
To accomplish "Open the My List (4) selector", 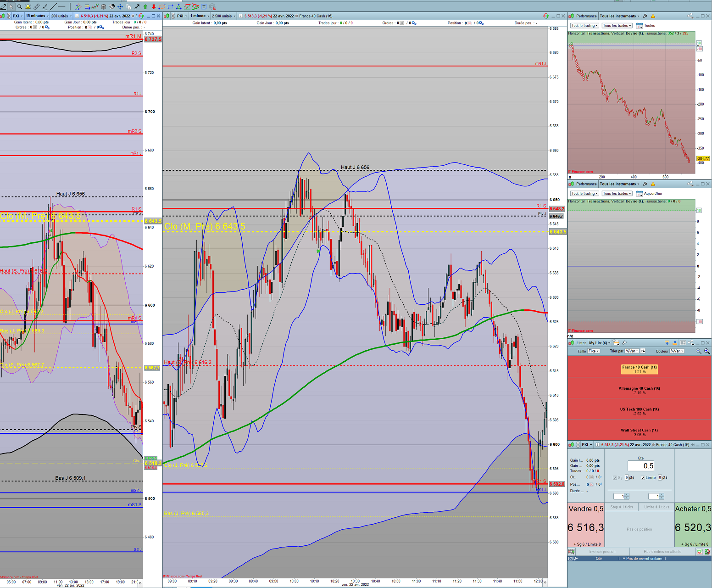I will point(600,343).
